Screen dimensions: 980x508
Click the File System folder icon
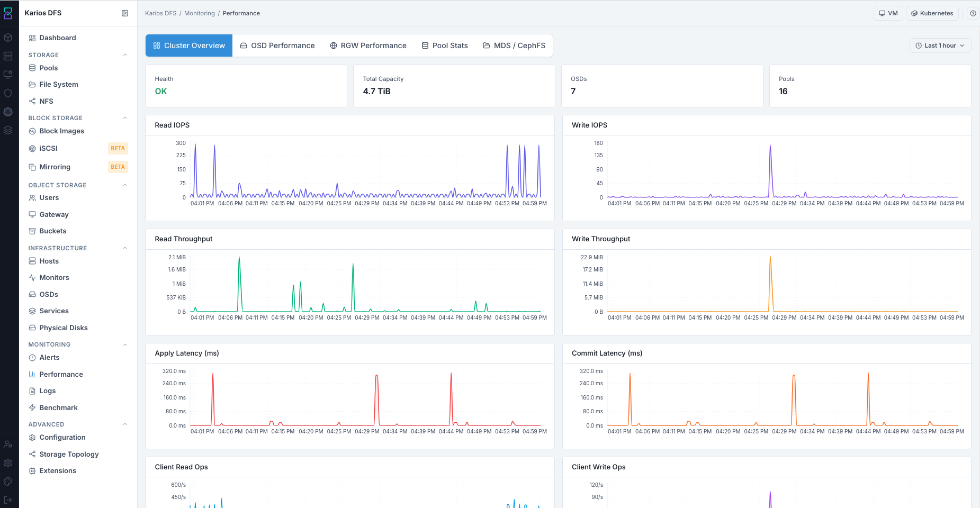32,85
